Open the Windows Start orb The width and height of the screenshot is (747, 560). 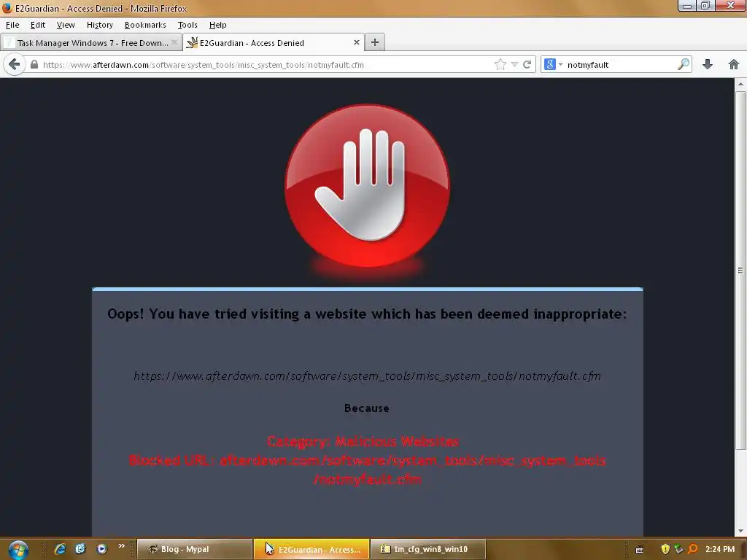click(18, 550)
